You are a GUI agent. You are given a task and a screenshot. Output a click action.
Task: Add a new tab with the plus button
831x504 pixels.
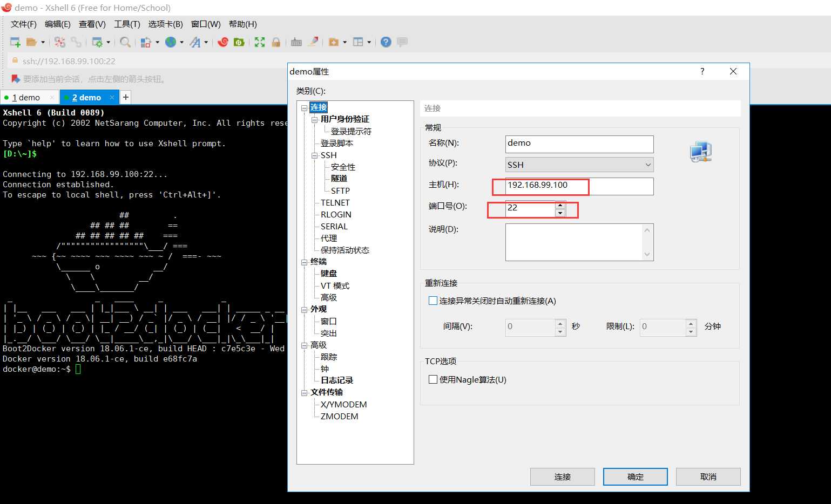tap(125, 97)
